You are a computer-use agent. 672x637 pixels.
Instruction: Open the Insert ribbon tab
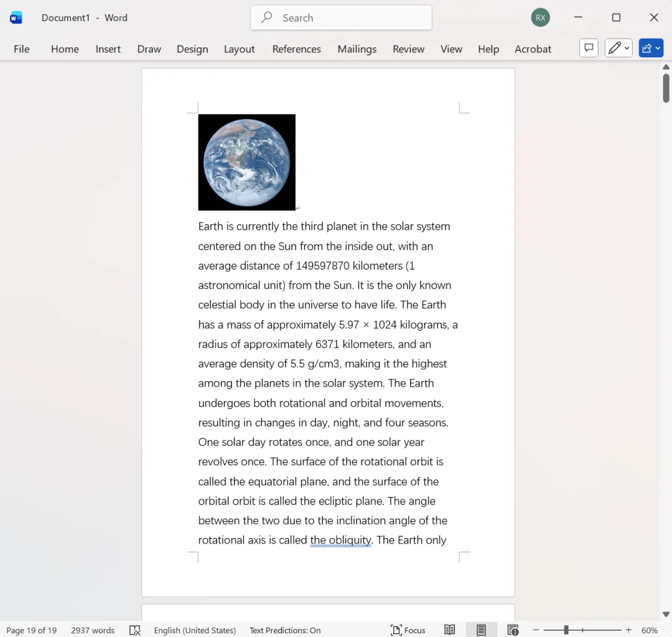108,49
